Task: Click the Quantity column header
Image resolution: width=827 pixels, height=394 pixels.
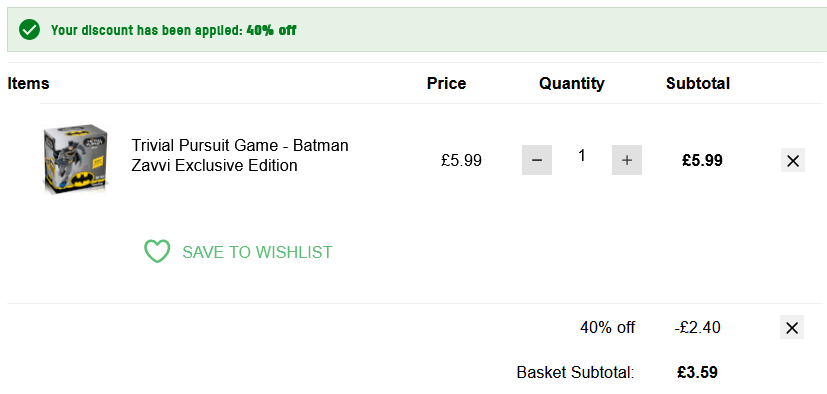Action: (x=572, y=83)
